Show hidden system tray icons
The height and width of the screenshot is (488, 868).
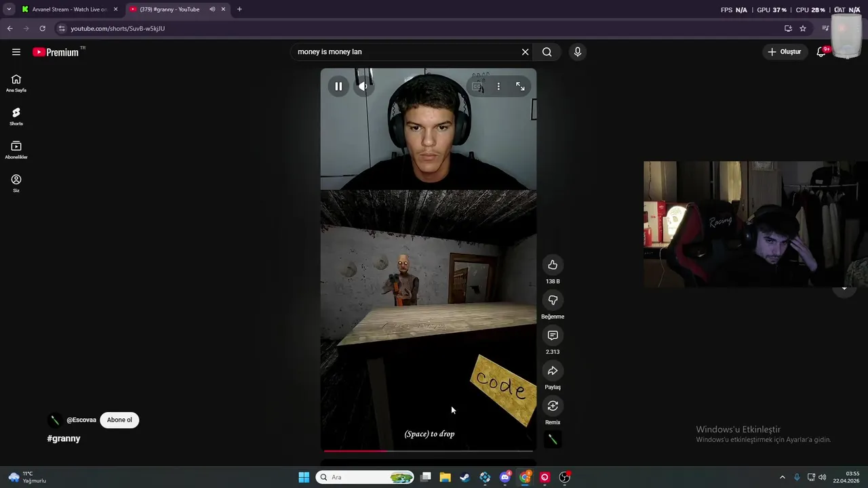[782, 477]
